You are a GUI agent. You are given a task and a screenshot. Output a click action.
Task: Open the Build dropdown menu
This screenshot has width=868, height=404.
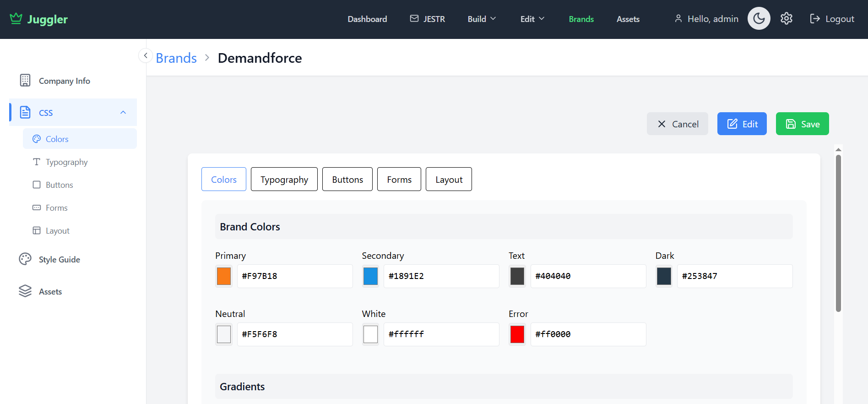click(482, 19)
